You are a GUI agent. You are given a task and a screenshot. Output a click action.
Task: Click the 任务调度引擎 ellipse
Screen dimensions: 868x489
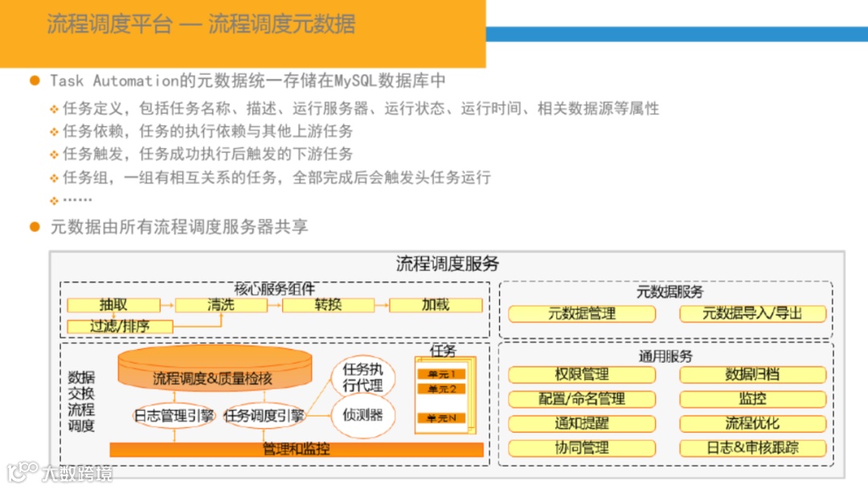[264, 416]
